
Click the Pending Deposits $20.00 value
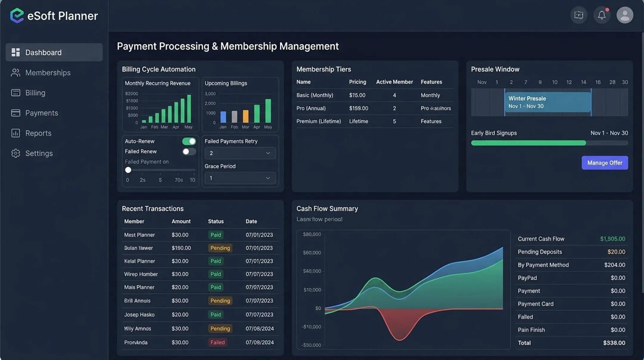(616, 252)
